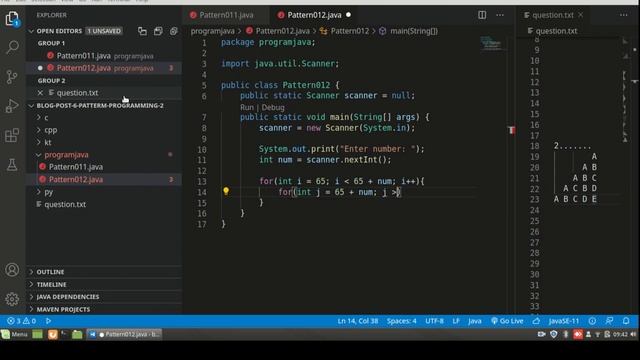The image size is (640, 360).
Task: Open the file manager folder icon on taskbar
Action: point(77,335)
